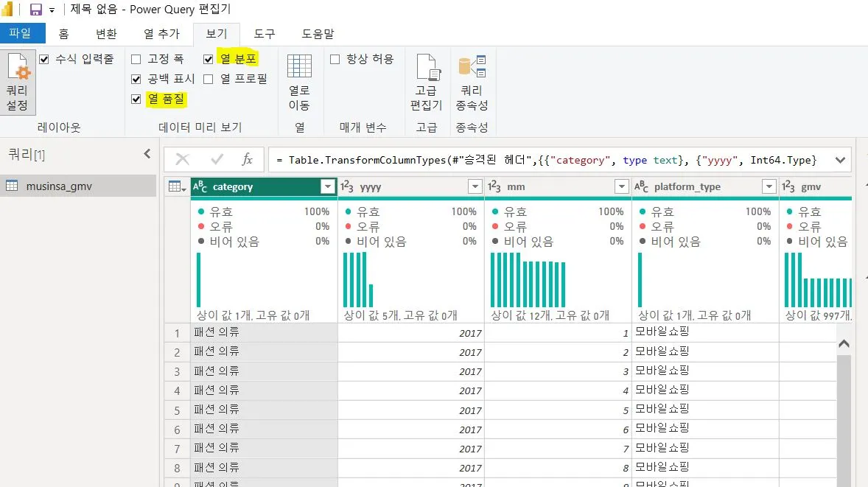Click the gmv column distribution chart
The width and height of the screenshot is (868, 487).
[x=818, y=279]
